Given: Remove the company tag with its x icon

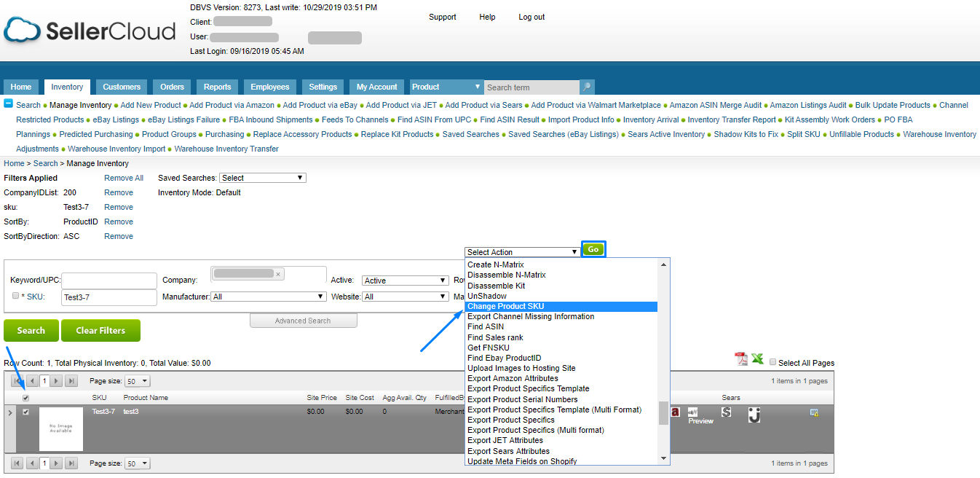Looking at the screenshot, I should (278, 274).
